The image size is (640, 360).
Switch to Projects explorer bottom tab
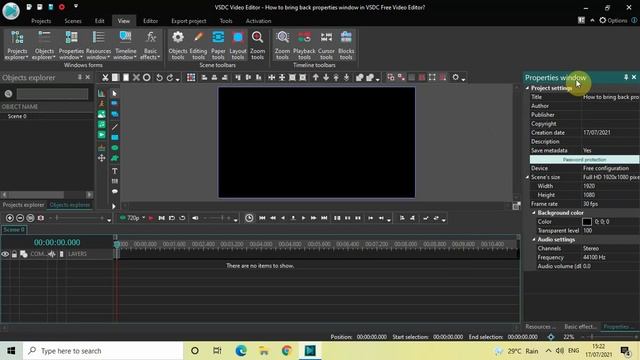point(23,205)
